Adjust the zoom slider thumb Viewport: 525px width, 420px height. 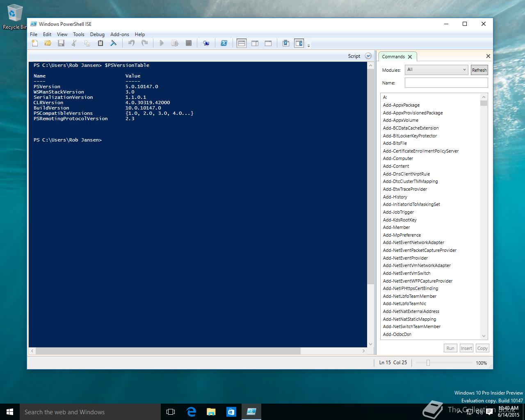[x=428, y=363]
